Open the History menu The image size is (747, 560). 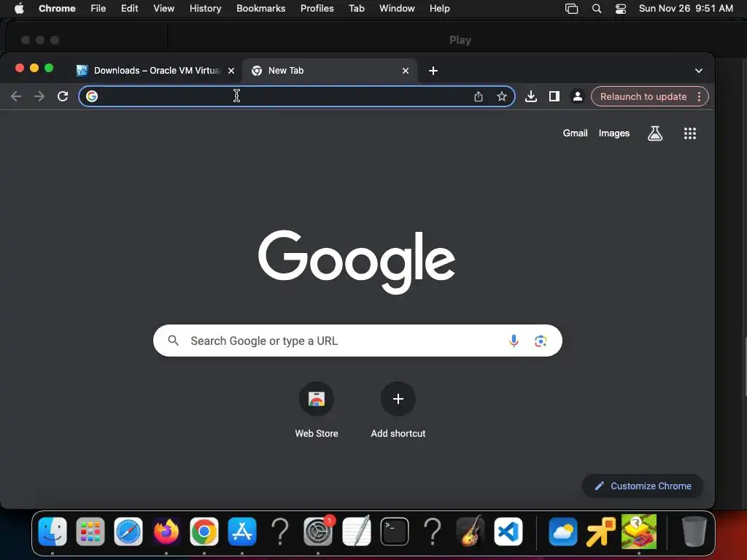pyautogui.click(x=205, y=9)
